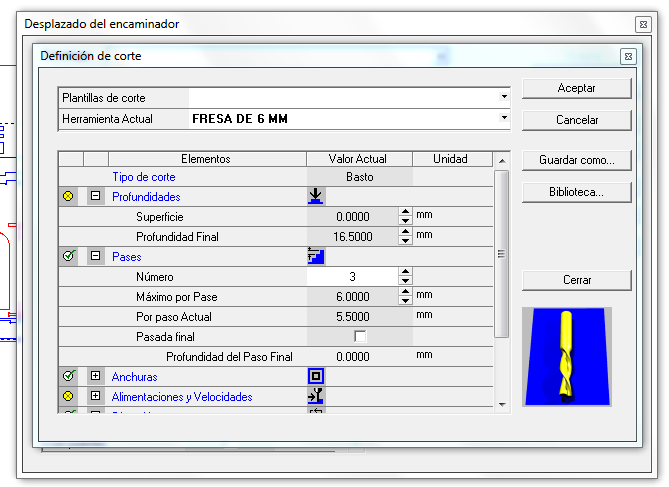Toggle yellow status marker for Alimentaciones y Velocidades
The width and height of the screenshot is (669, 487).
point(68,396)
